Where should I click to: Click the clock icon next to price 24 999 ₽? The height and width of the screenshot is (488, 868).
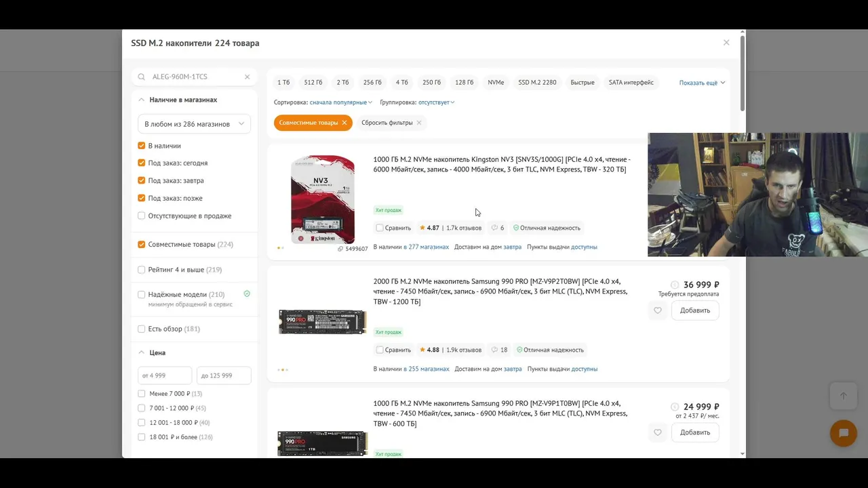coord(675,407)
